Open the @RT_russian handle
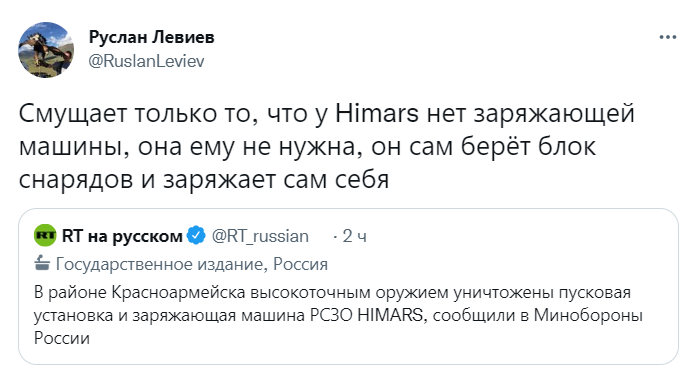This screenshot has width=689, height=379. (x=260, y=236)
